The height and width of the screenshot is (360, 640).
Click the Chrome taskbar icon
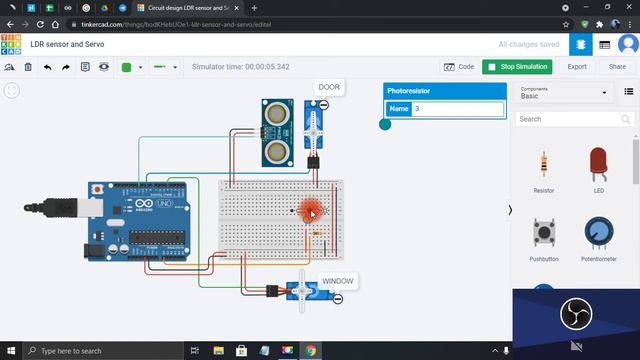tap(311, 351)
